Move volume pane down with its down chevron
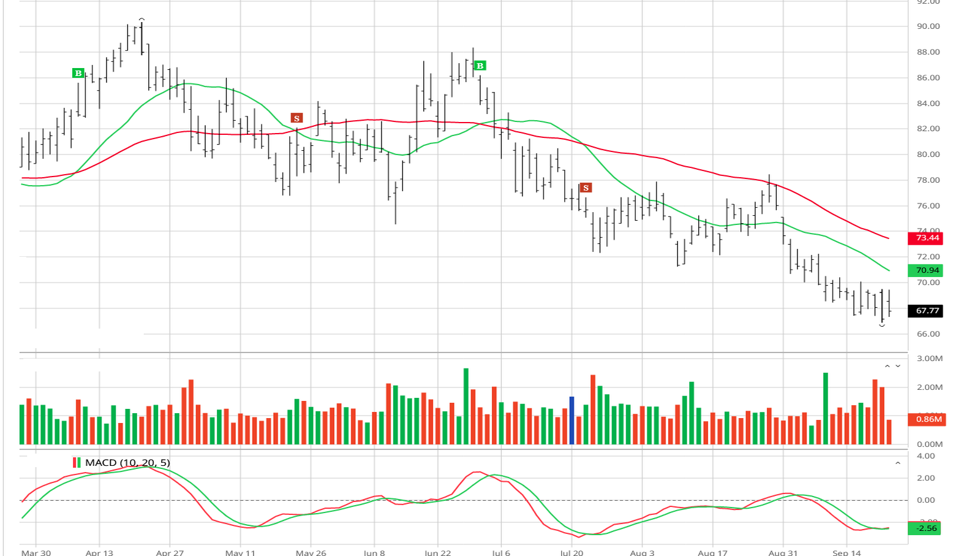Viewport: 980px width, 556px height. pos(898,366)
